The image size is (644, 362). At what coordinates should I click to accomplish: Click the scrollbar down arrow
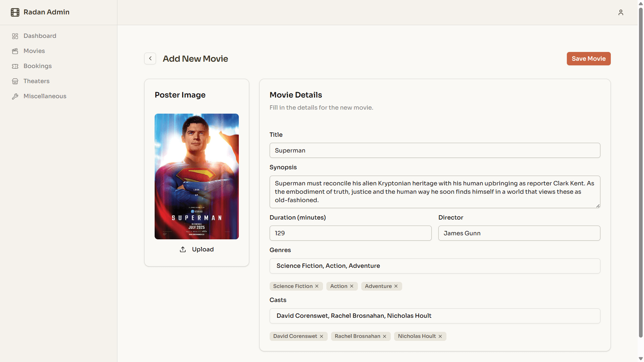(x=640, y=358)
